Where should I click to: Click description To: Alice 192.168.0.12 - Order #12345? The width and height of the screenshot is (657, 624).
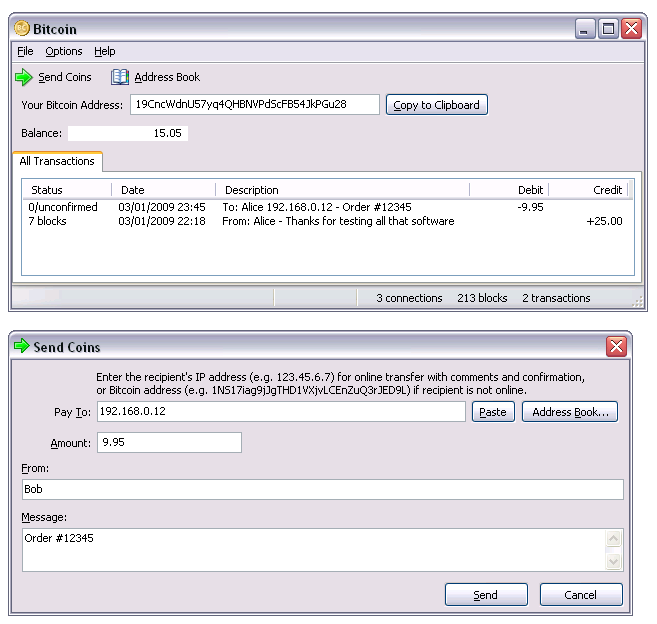(x=317, y=207)
